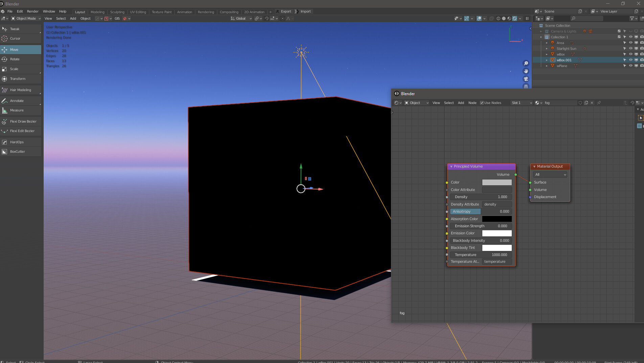Open the Emission Color swatch

(497, 233)
